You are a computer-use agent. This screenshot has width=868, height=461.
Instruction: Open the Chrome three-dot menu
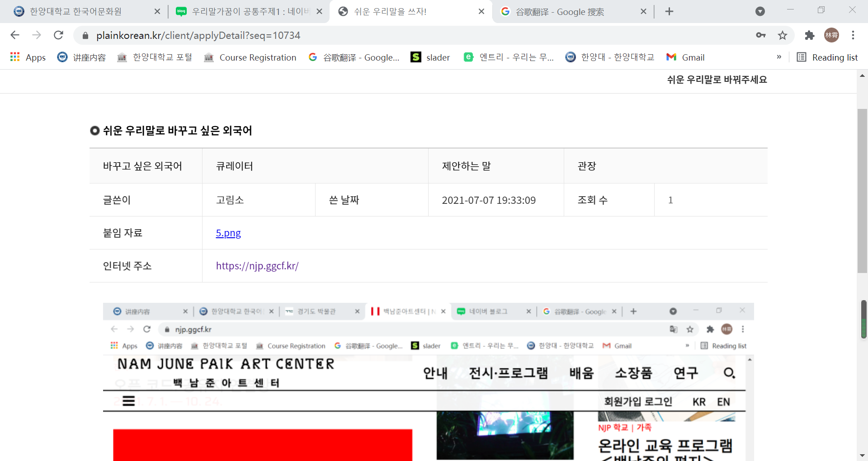[853, 35]
